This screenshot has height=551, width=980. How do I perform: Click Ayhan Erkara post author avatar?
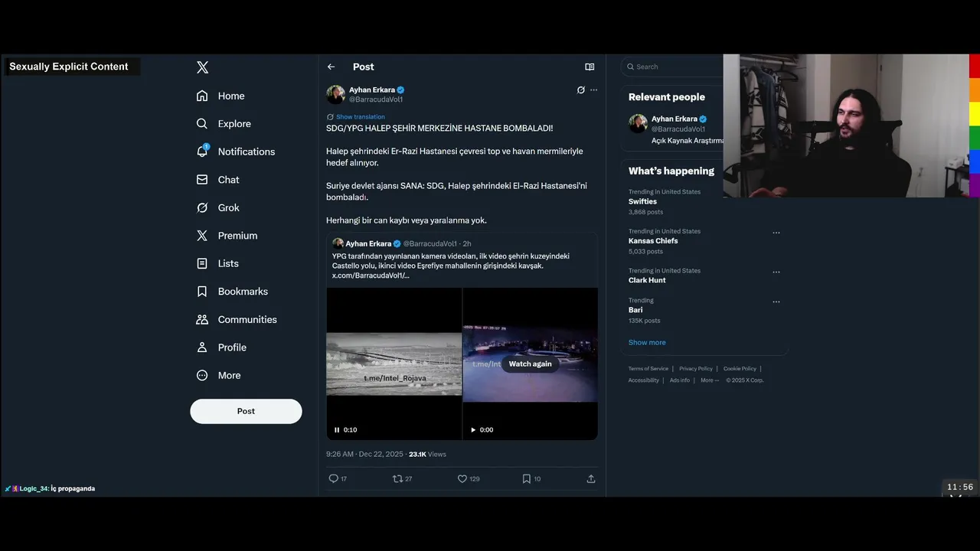coord(335,94)
